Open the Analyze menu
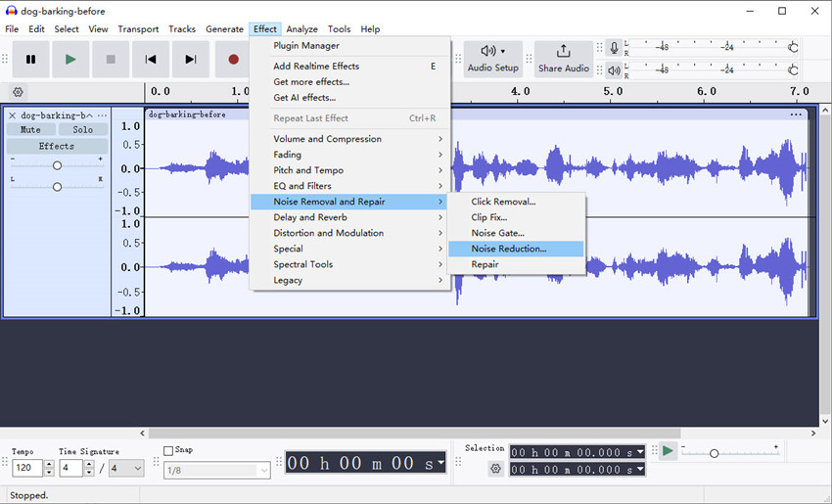 (301, 29)
